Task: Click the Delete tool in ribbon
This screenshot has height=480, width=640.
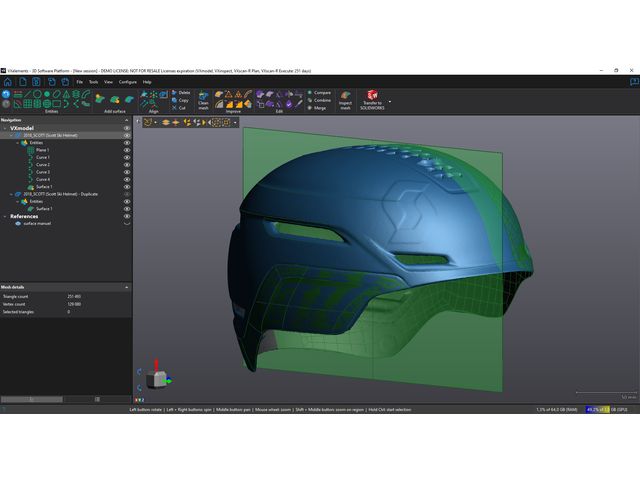Action: click(x=183, y=92)
